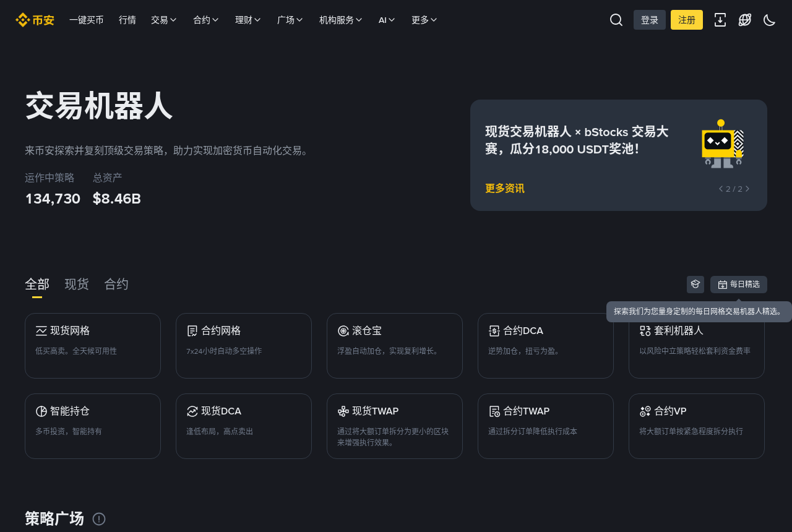
Task: Expand the 机构服务 dropdown menu
Action: click(341, 20)
